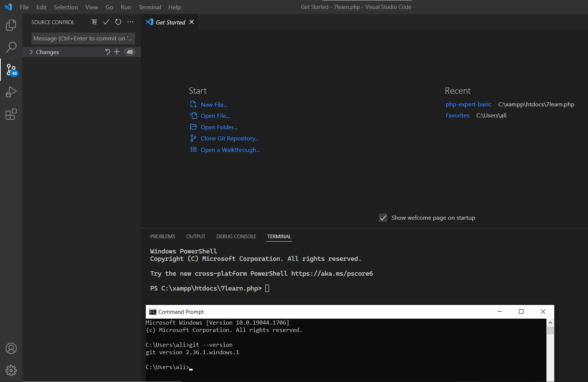This screenshot has height=382, width=588.
Task: Minimize the Command Prompt window
Action: [x=500, y=312]
